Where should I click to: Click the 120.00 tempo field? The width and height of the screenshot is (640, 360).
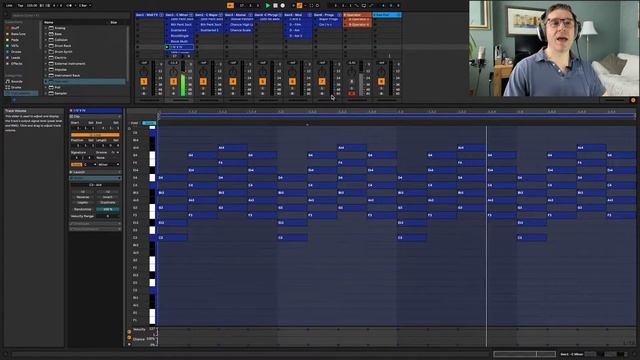pos(32,6)
